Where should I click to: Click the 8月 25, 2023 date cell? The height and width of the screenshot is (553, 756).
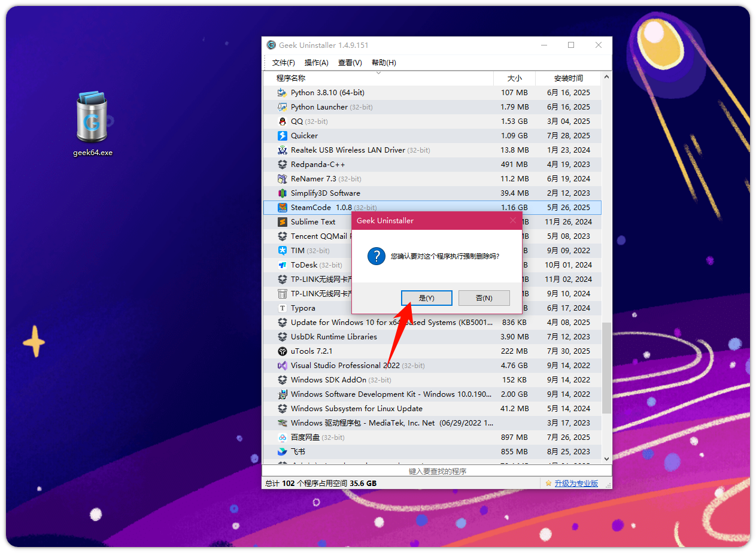click(568, 452)
